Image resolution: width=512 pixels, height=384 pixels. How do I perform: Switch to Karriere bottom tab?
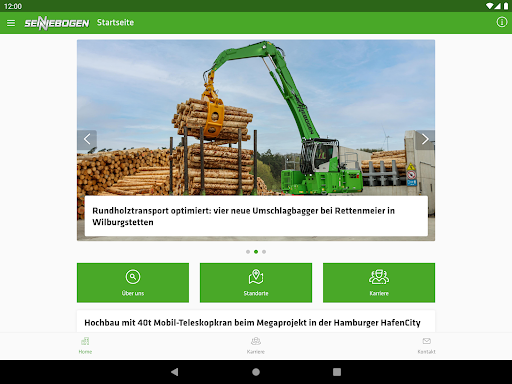256,346
